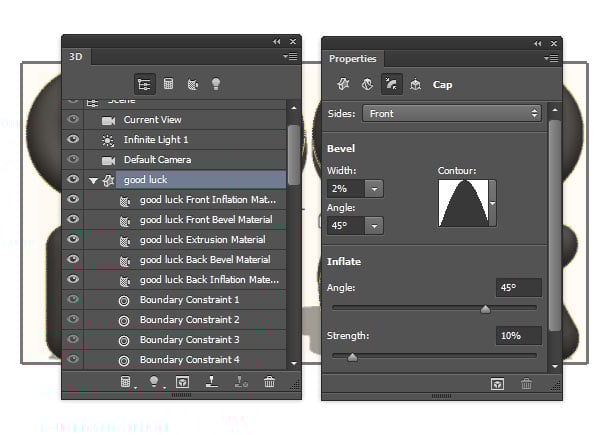Toggle visibility of Front Inflation Material

[73, 199]
